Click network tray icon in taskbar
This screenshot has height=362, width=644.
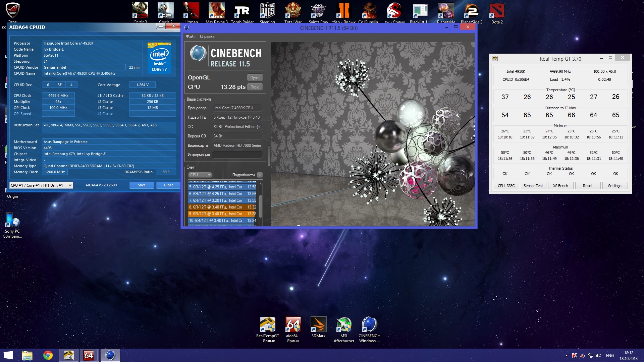[x=591, y=356]
